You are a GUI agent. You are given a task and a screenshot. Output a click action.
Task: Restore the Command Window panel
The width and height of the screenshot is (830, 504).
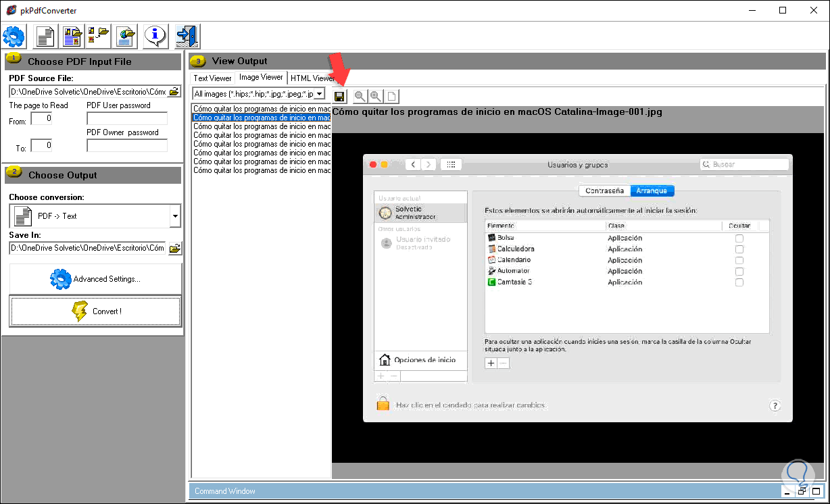(802, 491)
